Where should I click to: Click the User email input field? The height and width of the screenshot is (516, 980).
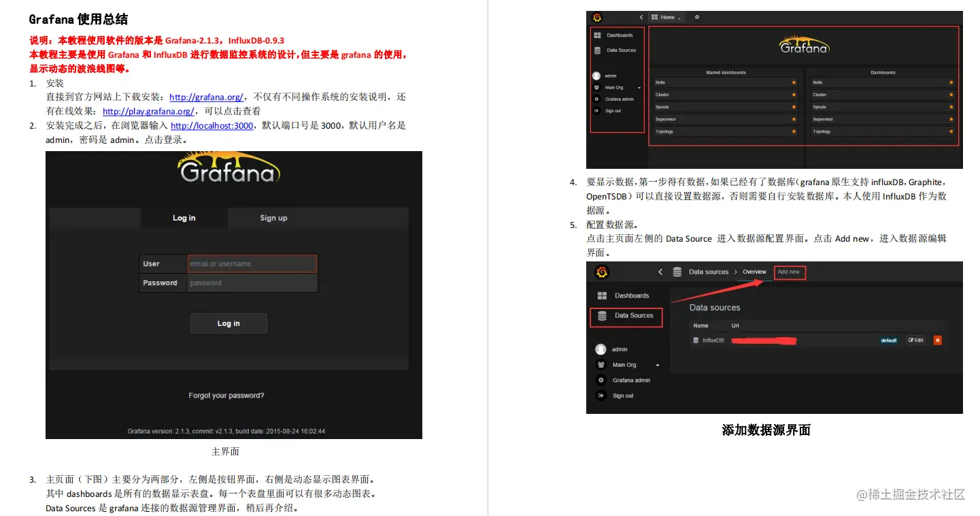tap(252, 263)
